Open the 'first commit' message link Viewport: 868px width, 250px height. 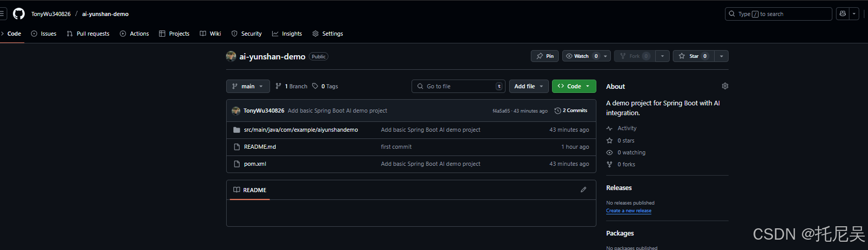pyautogui.click(x=396, y=147)
